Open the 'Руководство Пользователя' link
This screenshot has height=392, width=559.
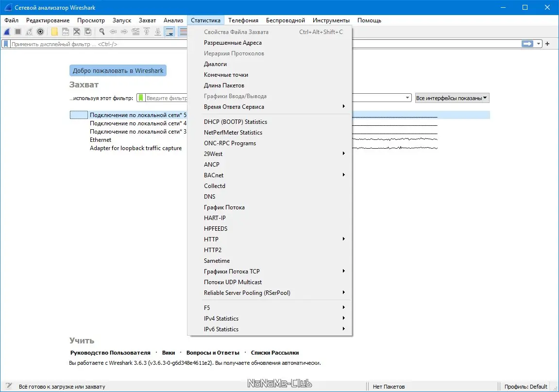pos(110,352)
